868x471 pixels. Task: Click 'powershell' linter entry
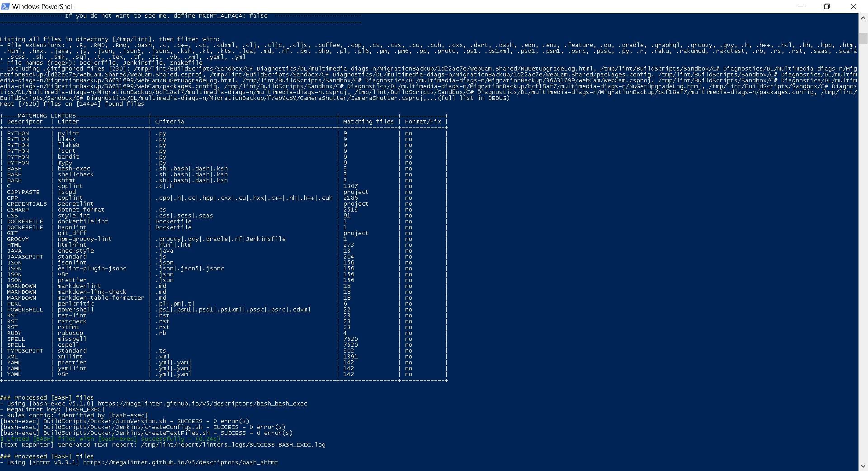75,310
